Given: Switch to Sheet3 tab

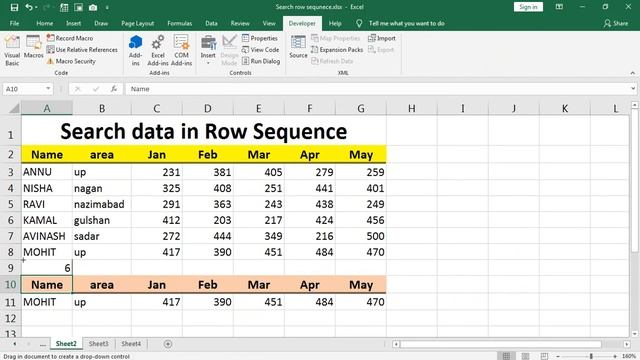Looking at the screenshot, I should [99, 344].
